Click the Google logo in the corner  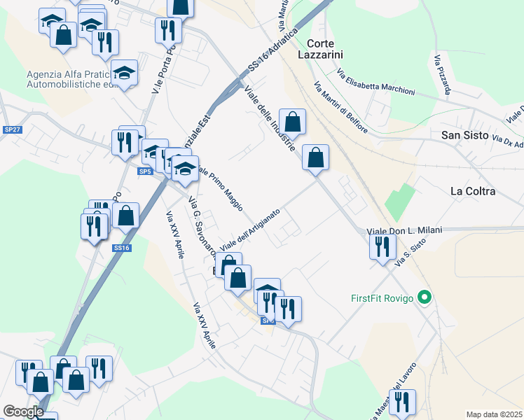pyautogui.click(x=23, y=412)
